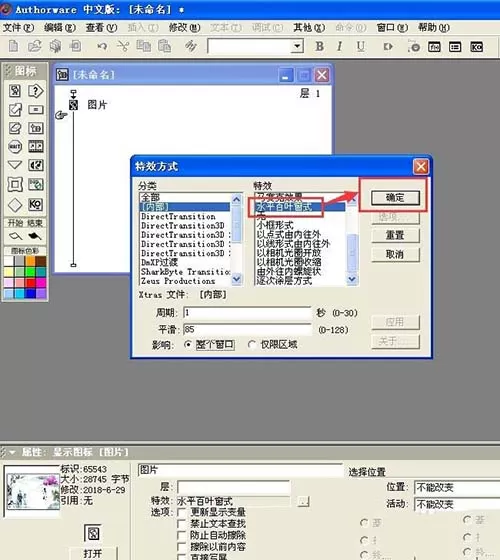This screenshot has width=500, height=560.
Task: Click the ellipsis button beside 特效 field
Action: pyautogui.click(x=303, y=501)
